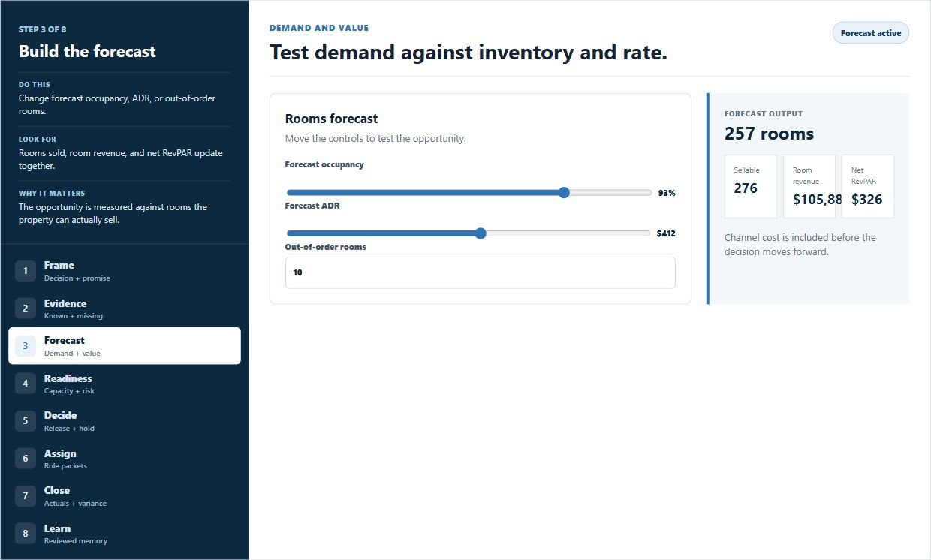Click the Forecast Output label
Viewport: 931px width, 560px height.
click(764, 114)
